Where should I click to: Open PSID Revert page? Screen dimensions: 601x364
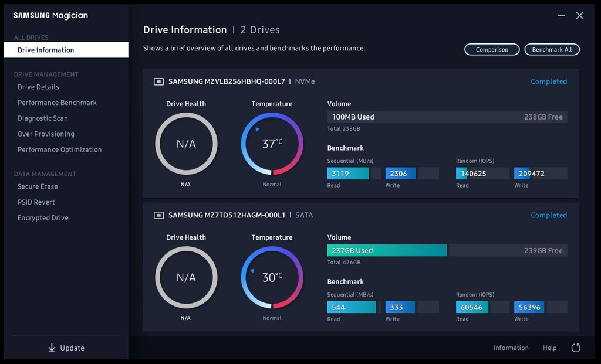click(x=36, y=202)
